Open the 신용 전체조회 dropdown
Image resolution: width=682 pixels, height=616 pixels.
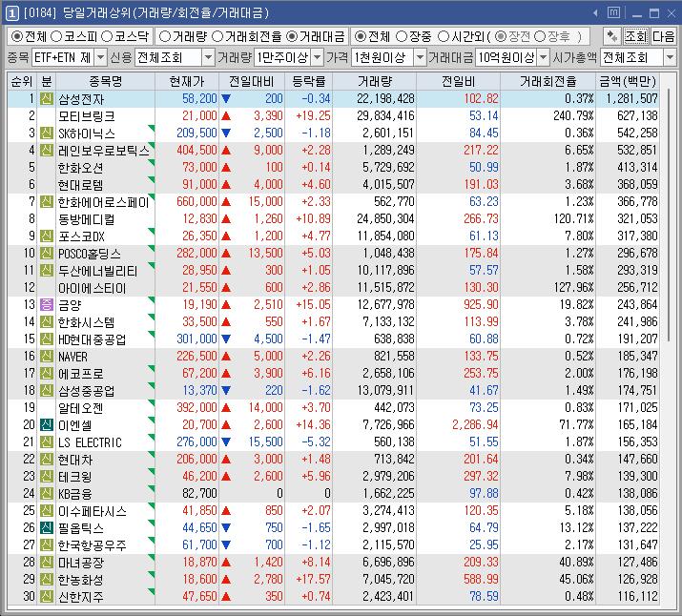tap(208, 57)
